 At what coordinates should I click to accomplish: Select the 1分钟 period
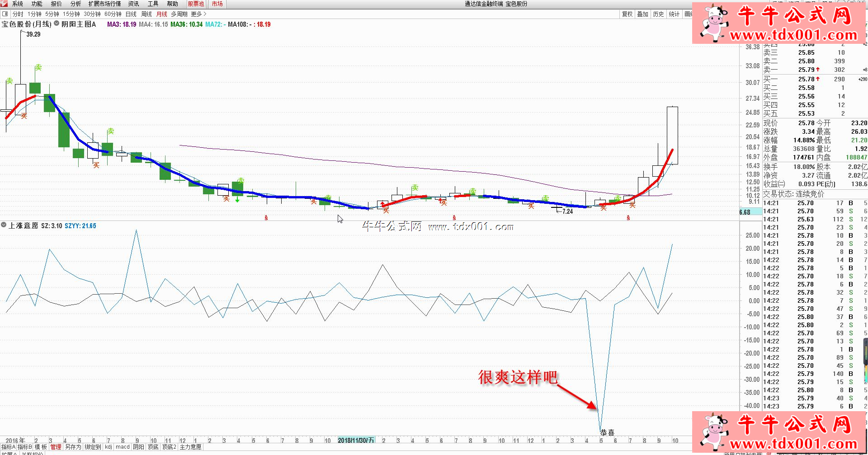pyautogui.click(x=34, y=14)
